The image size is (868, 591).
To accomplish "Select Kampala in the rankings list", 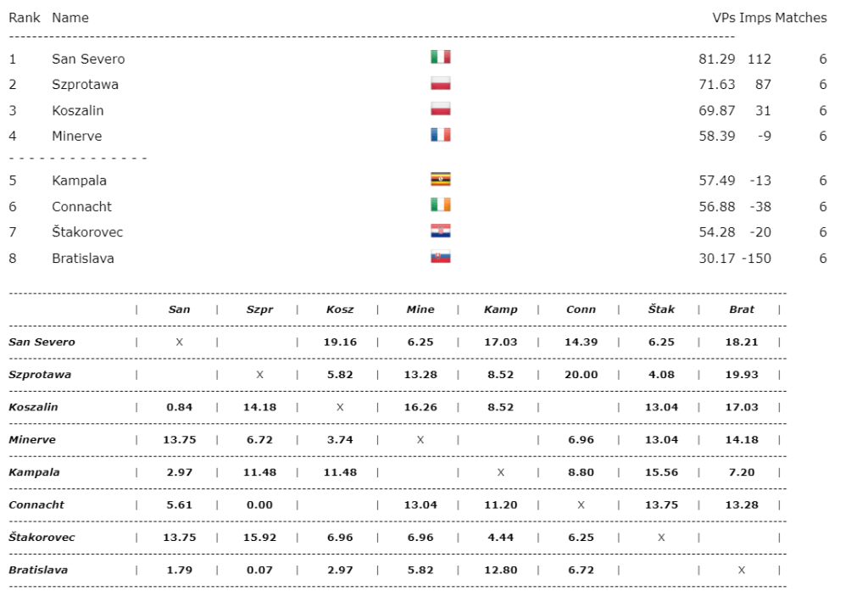I will click(79, 181).
